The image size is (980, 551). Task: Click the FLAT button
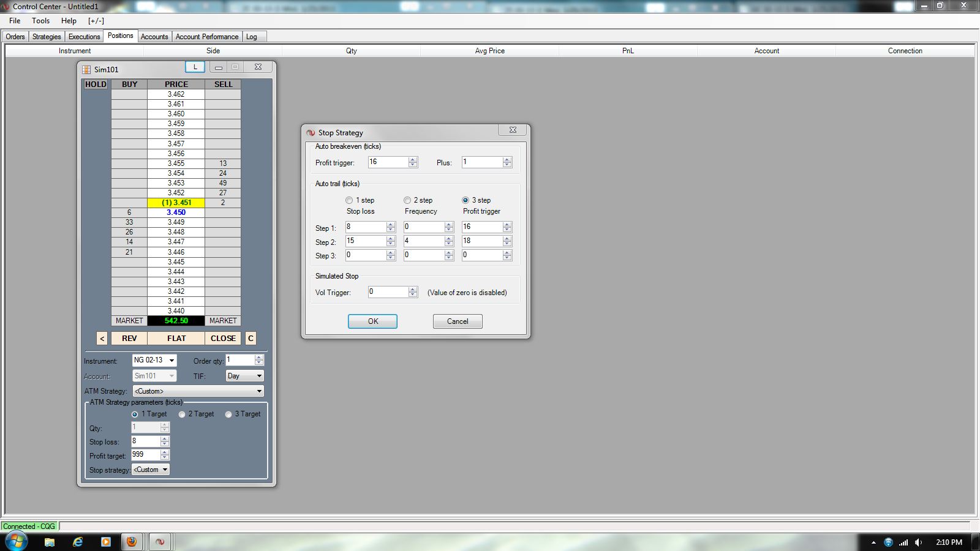click(176, 339)
